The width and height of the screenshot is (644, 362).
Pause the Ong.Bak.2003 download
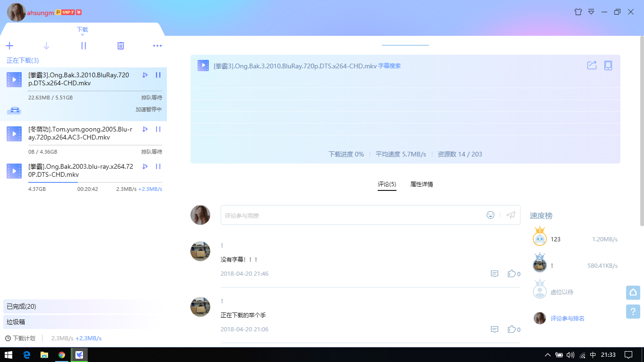158,166
